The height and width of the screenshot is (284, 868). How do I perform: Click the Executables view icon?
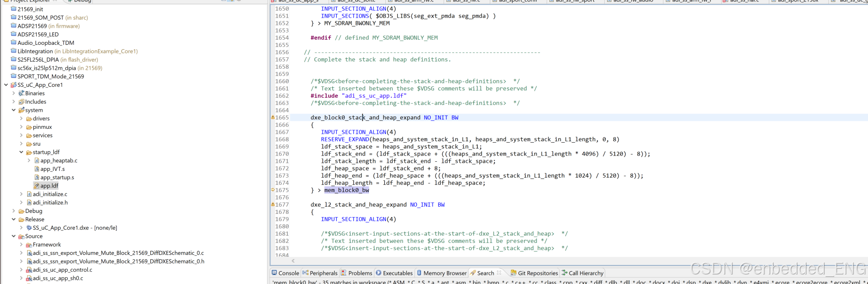pyautogui.click(x=379, y=273)
